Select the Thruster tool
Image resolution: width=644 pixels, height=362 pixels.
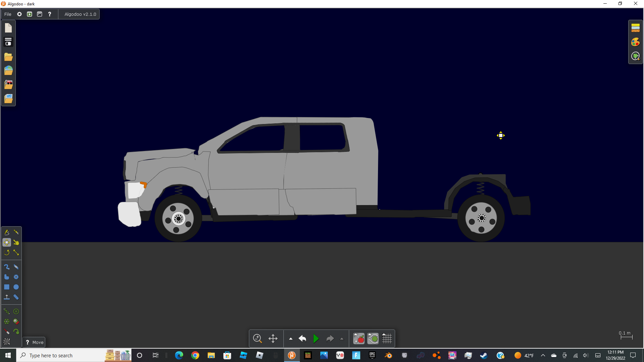[16, 322]
